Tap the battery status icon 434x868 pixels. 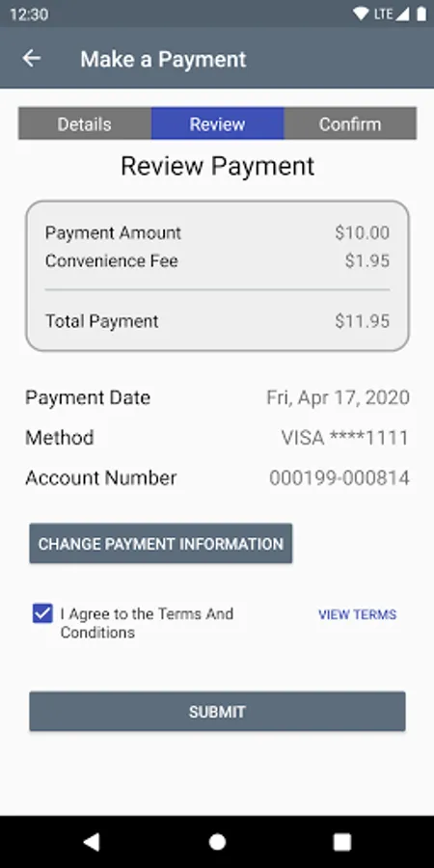pyautogui.click(x=421, y=14)
